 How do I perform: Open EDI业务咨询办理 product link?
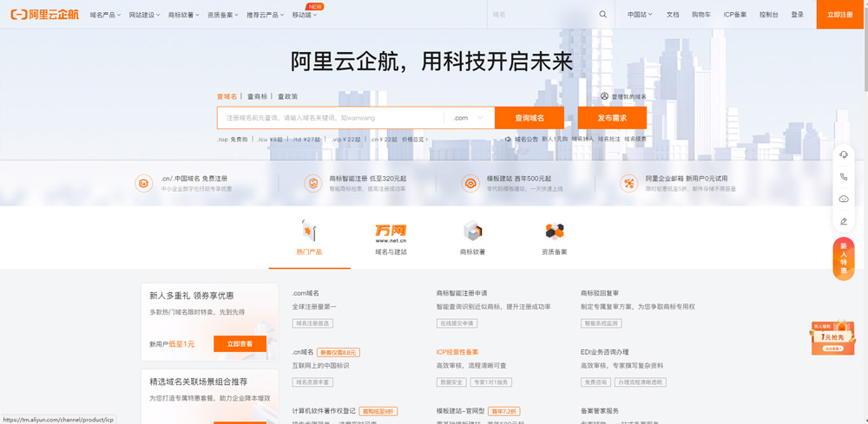click(x=604, y=352)
